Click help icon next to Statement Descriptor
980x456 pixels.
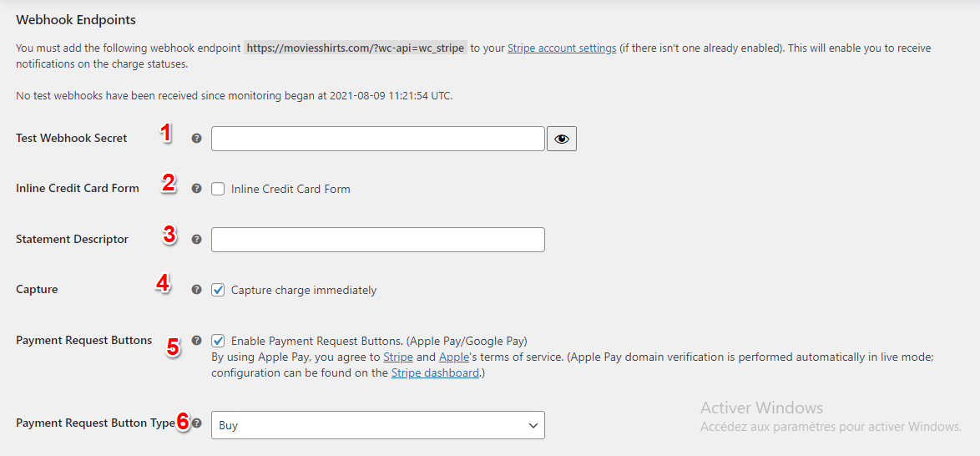(197, 239)
